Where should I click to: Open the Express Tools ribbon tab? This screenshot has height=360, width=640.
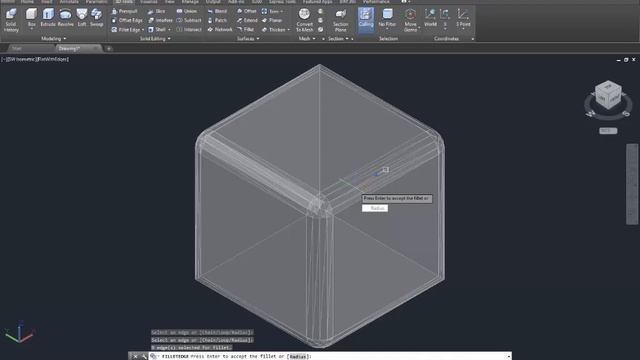pos(282,2)
